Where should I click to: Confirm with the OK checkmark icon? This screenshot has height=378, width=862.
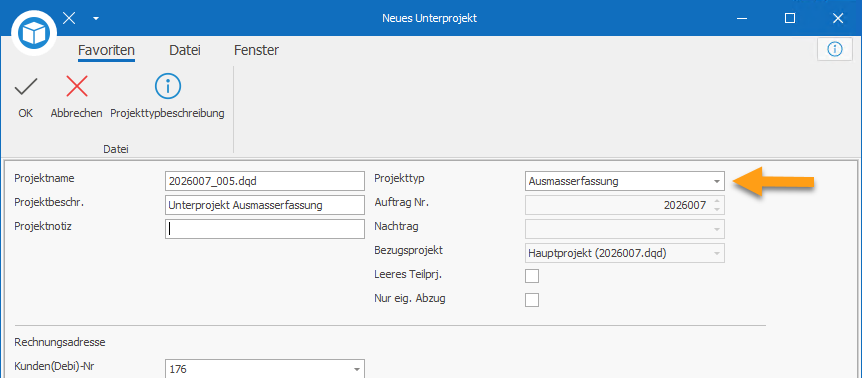coord(25,87)
